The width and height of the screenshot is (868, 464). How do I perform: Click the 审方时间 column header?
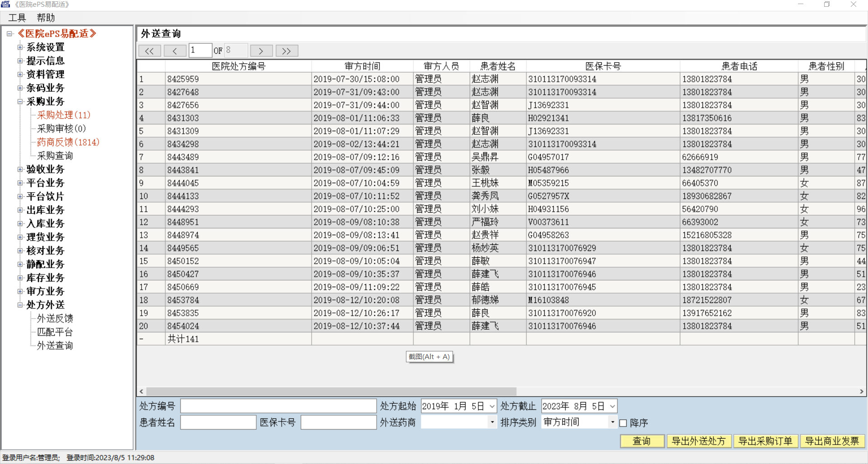coord(363,66)
